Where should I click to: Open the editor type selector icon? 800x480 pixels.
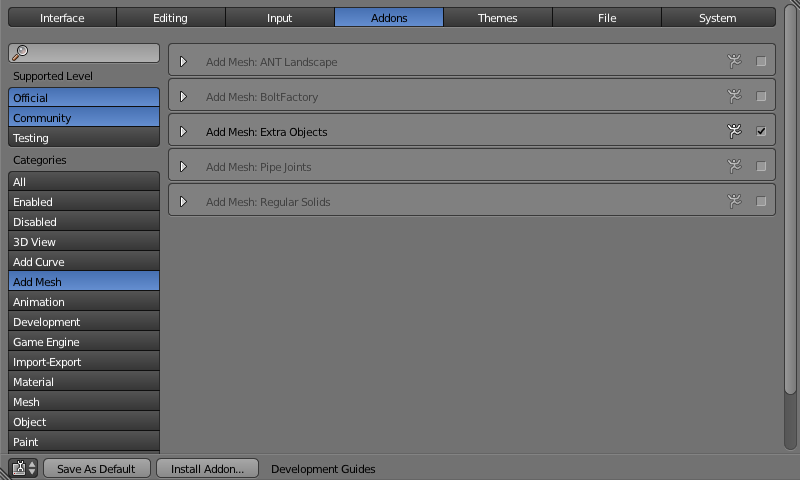click(x=23, y=468)
